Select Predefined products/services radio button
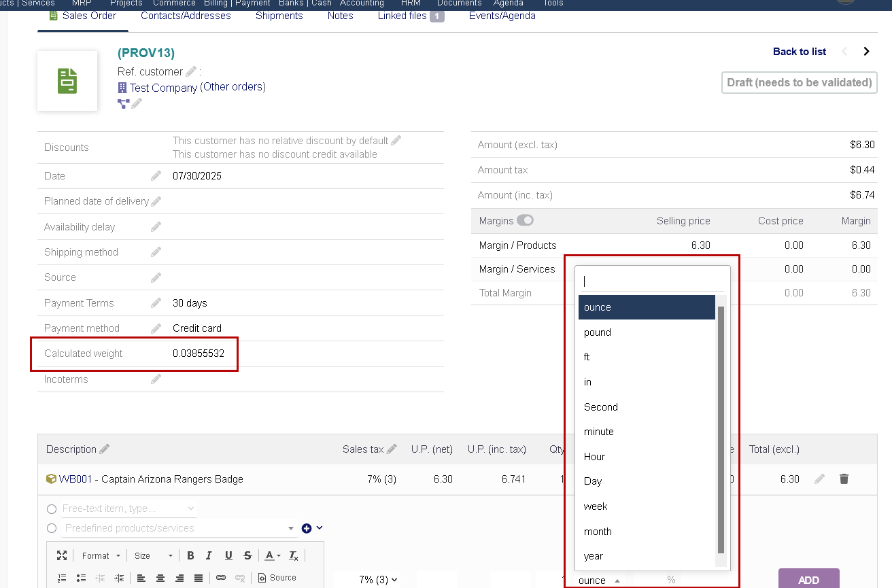The width and height of the screenshot is (892, 588). pos(52,528)
